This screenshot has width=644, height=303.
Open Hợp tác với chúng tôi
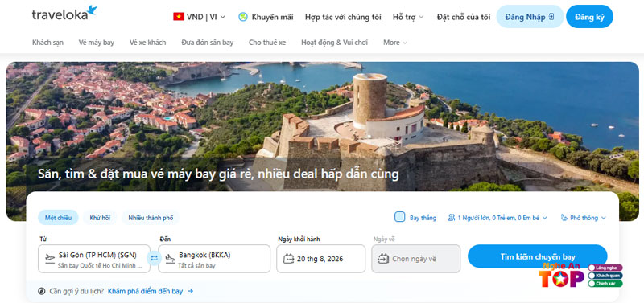[x=343, y=17]
